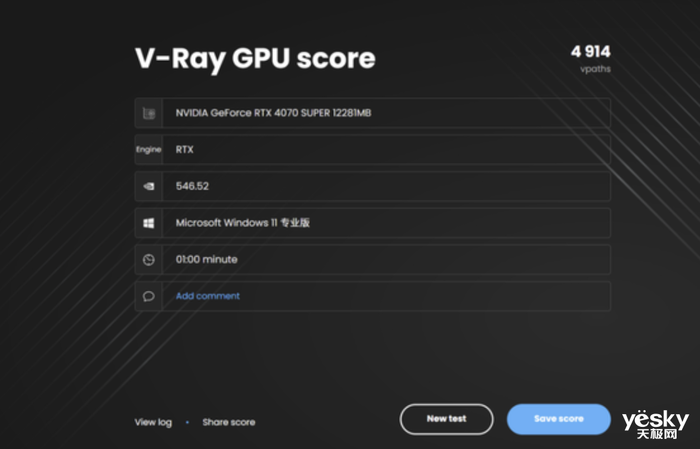Click the NVIDIA driver icon beside 546.52
700x449 pixels.
[149, 186]
